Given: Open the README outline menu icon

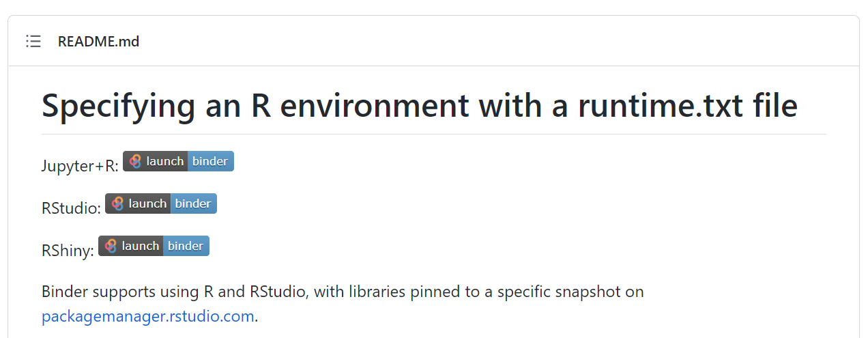Looking at the screenshot, I should (33, 42).
